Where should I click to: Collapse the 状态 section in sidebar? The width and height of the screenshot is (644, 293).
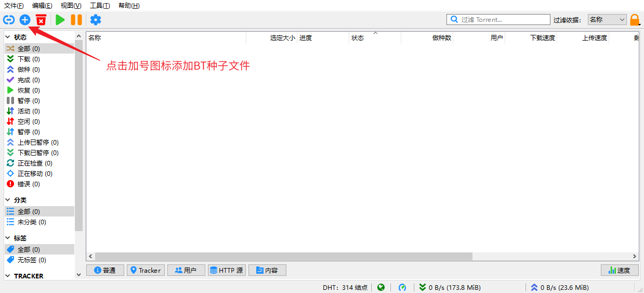click(x=8, y=37)
